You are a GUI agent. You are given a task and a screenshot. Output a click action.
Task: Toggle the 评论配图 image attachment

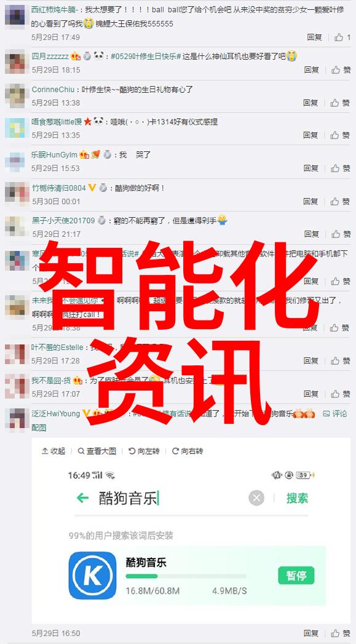[x=334, y=413]
